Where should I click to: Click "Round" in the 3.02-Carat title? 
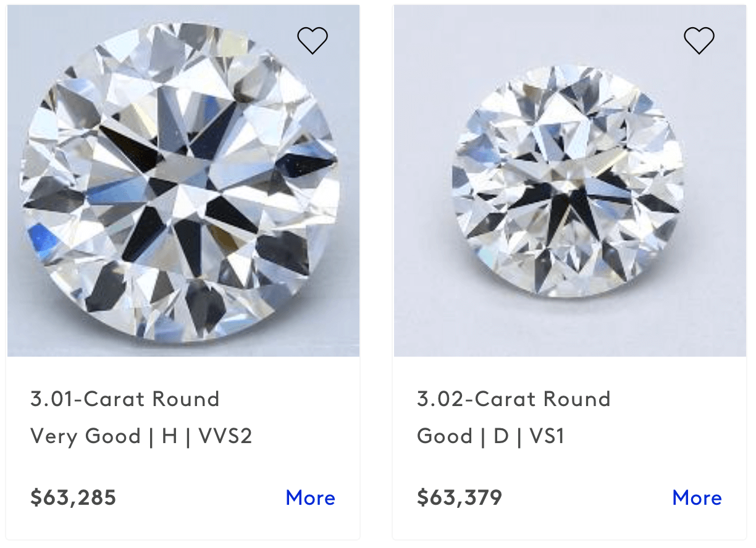576,399
